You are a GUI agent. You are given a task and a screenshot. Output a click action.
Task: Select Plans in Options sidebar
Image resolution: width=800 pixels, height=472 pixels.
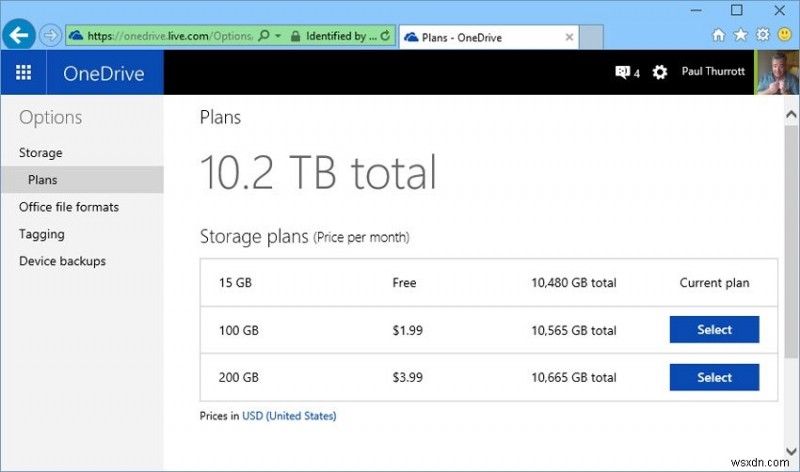82,180
